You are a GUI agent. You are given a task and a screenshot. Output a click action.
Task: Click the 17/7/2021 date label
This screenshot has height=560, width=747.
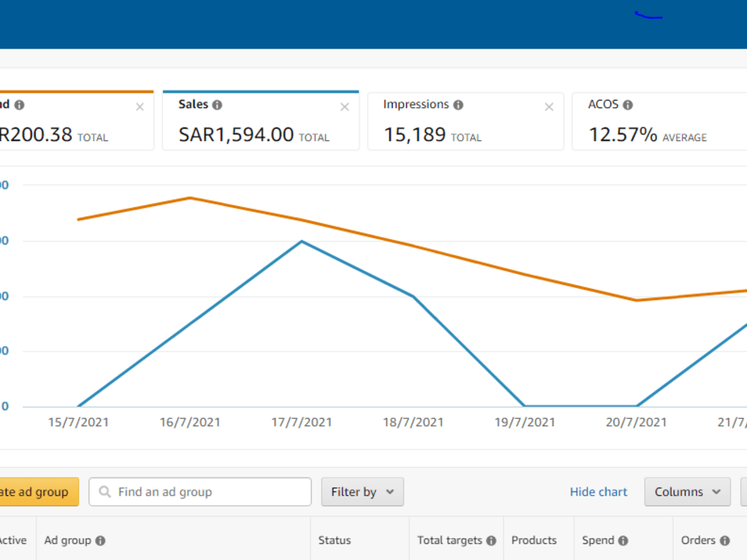click(x=302, y=423)
